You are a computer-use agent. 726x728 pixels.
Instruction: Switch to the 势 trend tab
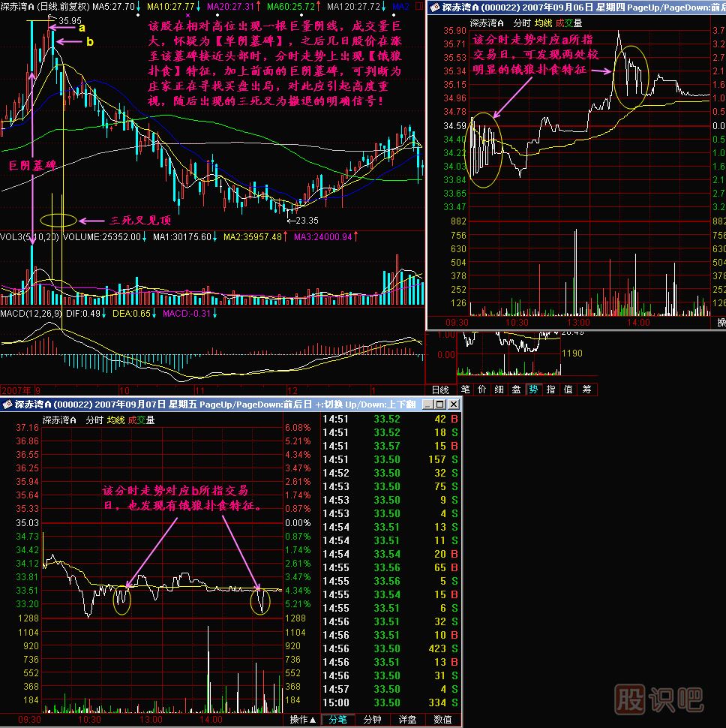[532, 390]
